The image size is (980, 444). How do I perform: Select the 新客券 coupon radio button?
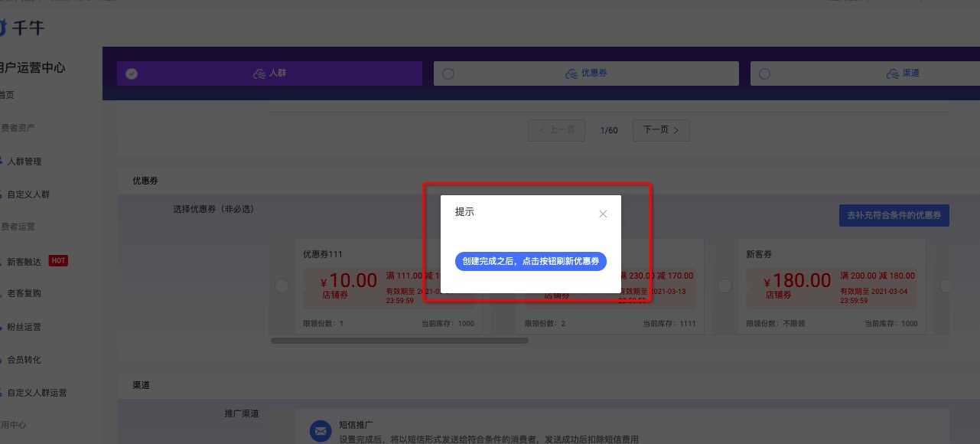coord(725,286)
